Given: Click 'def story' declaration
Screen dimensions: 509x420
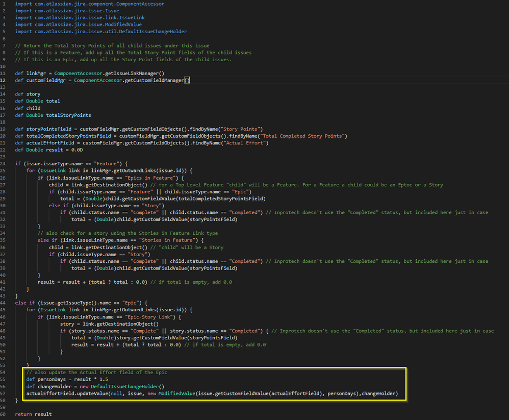Looking at the screenshot, I should [28, 94].
